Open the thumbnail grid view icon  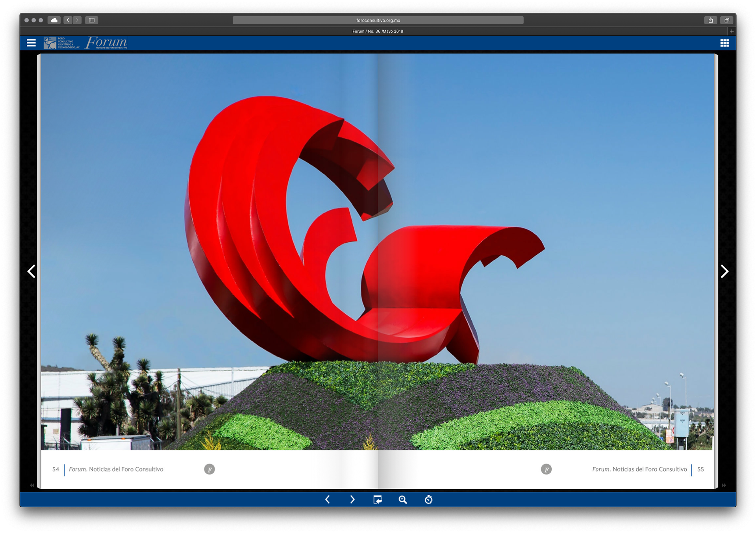(x=724, y=43)
